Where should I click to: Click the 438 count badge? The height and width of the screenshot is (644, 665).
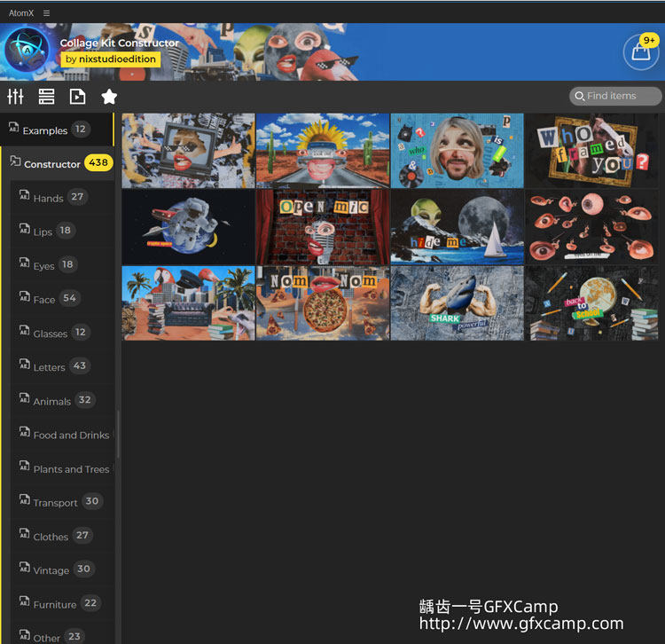(x=98, y=162)
